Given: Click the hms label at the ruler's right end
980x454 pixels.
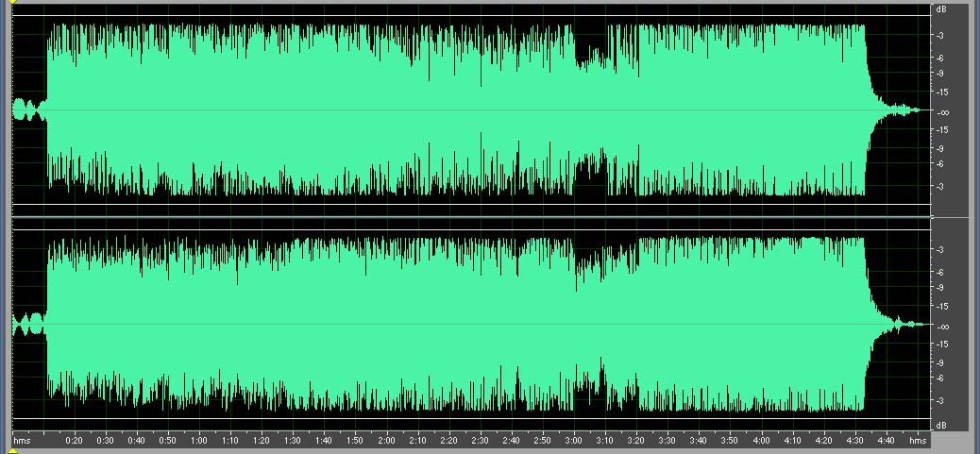Looking at the screenshot, I should (918, 441).
